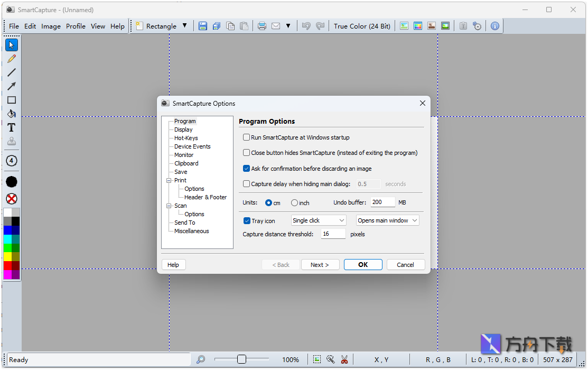The image size is (588, 370).
Task: Click the scissors crop icon in status bar
Action: point(344,359)
